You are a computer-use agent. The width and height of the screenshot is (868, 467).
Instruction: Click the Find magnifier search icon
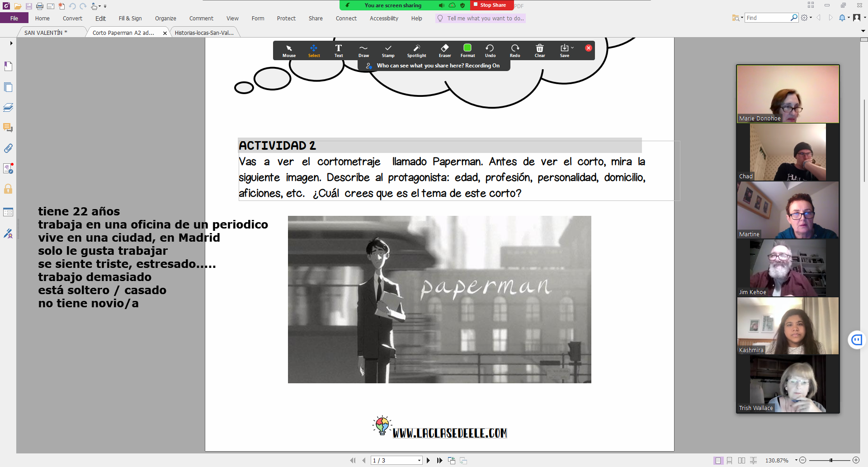pos(794,18)
